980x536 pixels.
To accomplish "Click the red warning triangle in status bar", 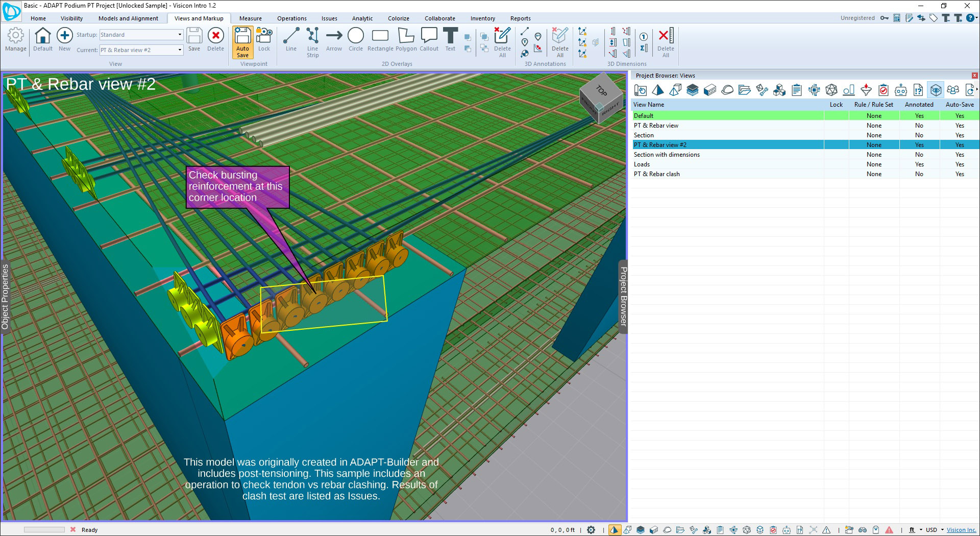I will (889, 530).
